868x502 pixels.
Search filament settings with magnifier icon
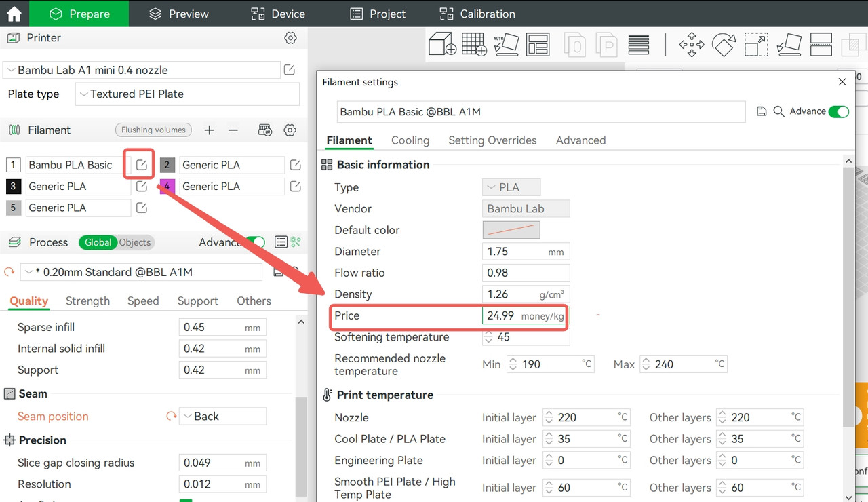click(778, 111)
